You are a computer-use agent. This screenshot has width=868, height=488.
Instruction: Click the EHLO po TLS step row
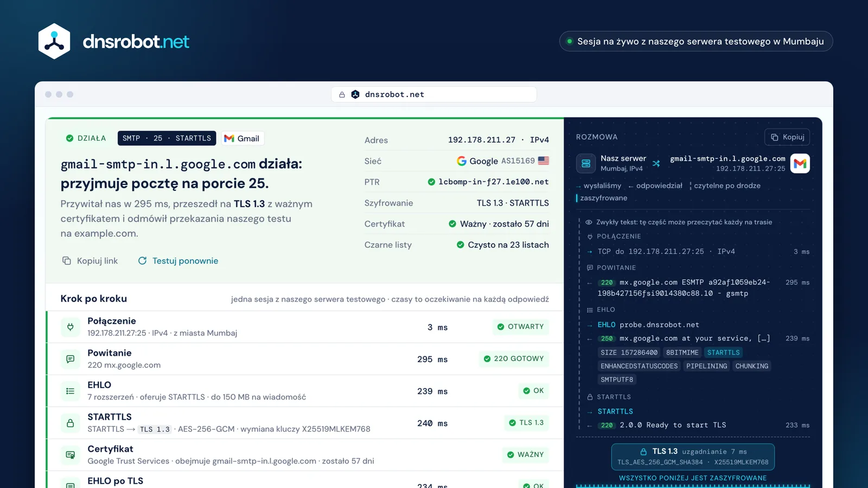[305, 480]
